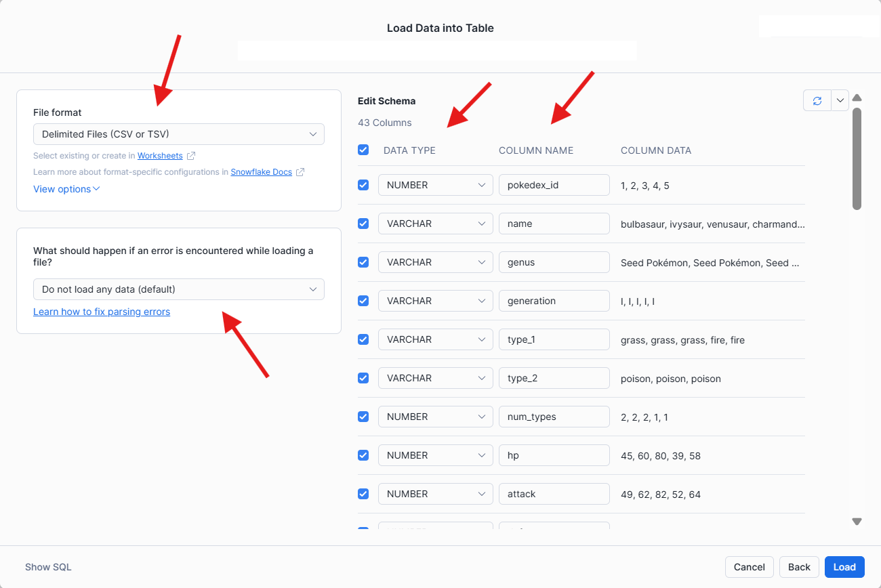
Task: Click column data starting 'Seed Pokémon'
Action: point(710,262)
